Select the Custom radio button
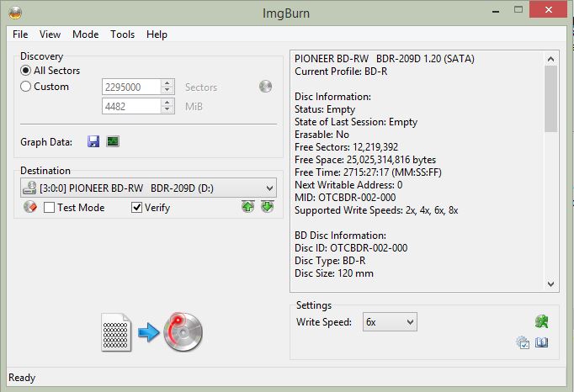Image resolution: width=574 pixels, height=392 pixels. tap(25, 87)
